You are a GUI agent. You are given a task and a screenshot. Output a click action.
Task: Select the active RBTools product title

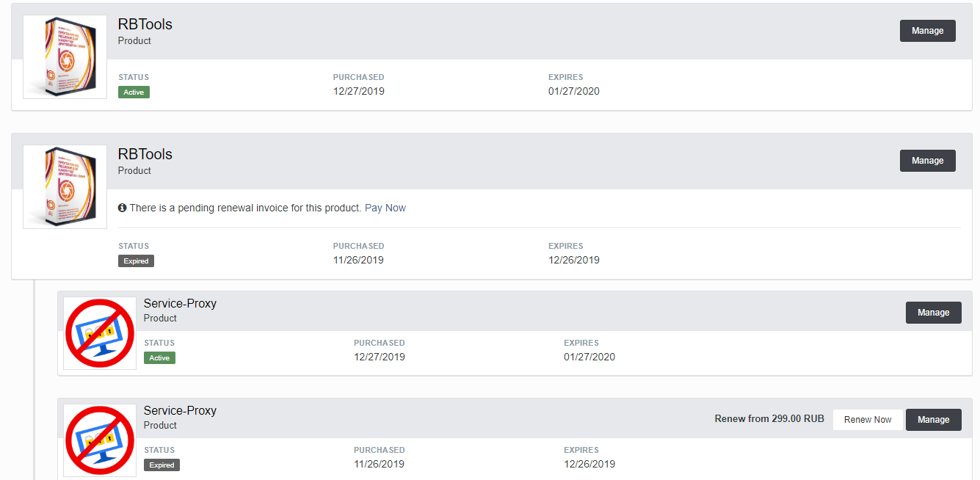145,24
